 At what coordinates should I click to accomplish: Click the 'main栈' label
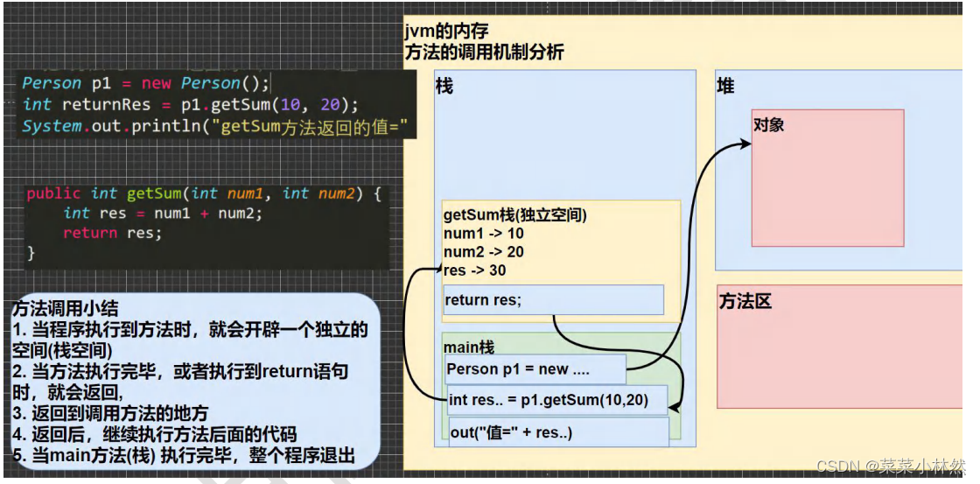coord(469,347)
